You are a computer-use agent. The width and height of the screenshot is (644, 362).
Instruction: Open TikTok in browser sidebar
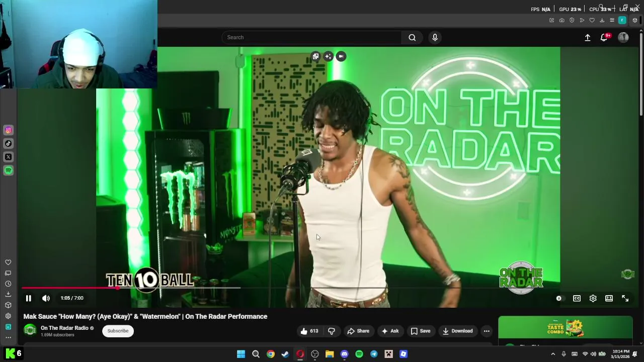[8, 143]
